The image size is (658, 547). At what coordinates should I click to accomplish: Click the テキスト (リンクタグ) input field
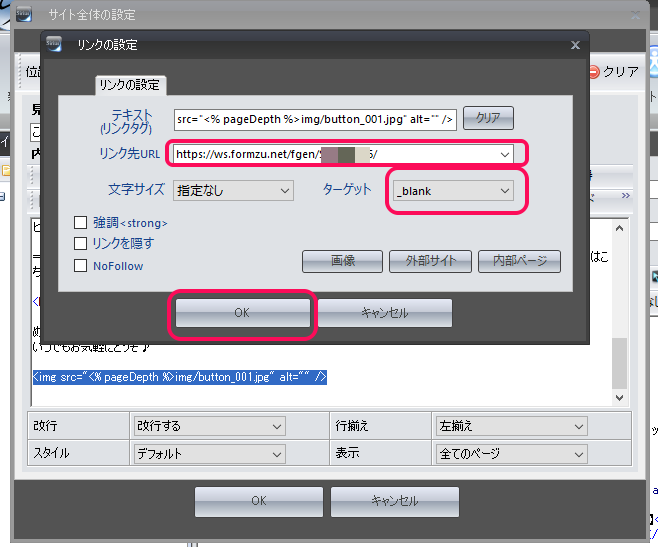point(315,119)
